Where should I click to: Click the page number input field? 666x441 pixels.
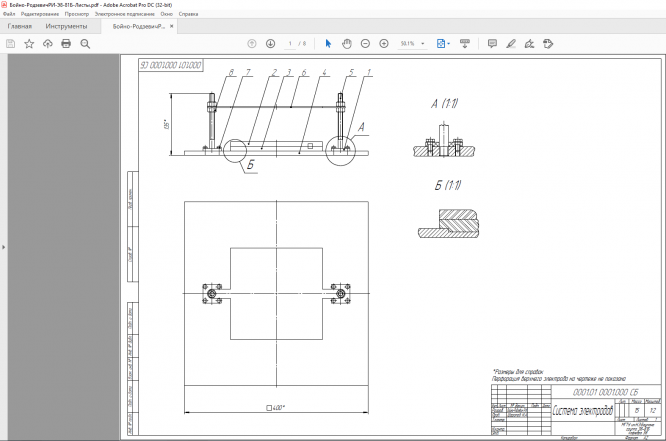290,44
